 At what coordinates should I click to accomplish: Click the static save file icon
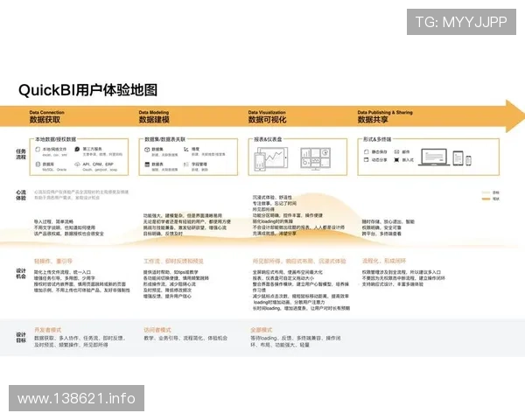pyautogui.click(x=367, y=151)
